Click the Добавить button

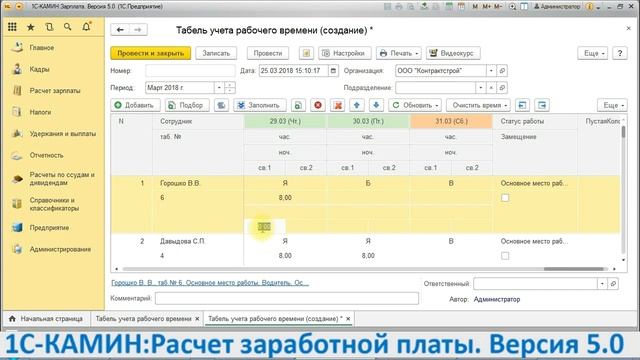pyautogui.click(x=135, y=105)
